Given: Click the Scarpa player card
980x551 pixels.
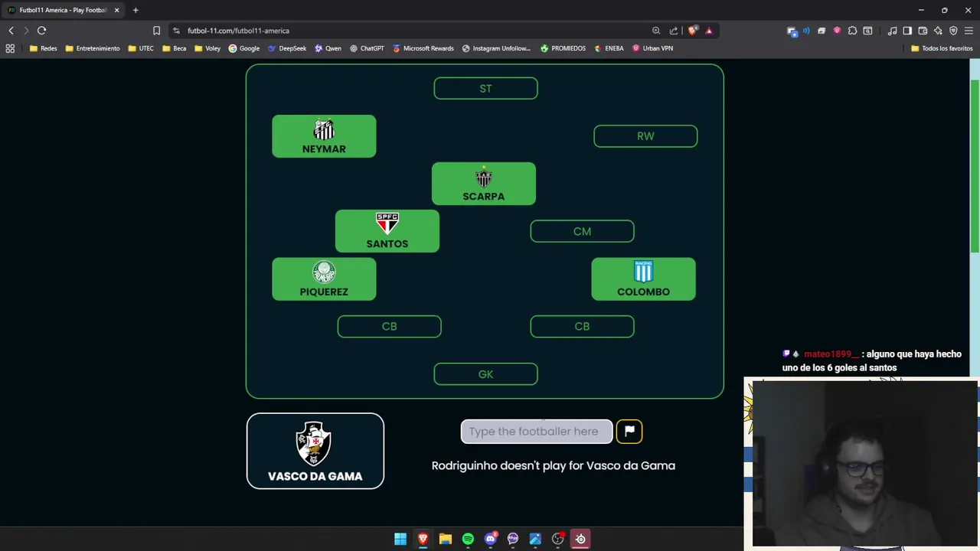Looking at the screenshot, I should point(484,184).
